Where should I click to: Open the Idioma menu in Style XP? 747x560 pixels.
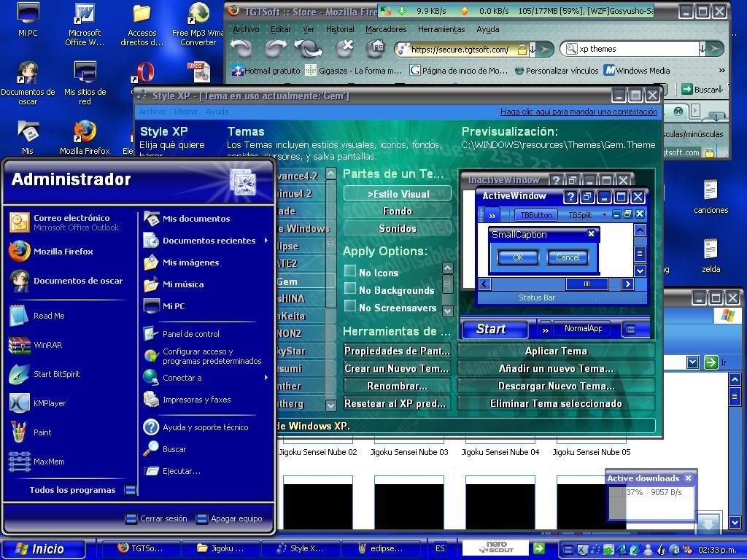[185, 112]
